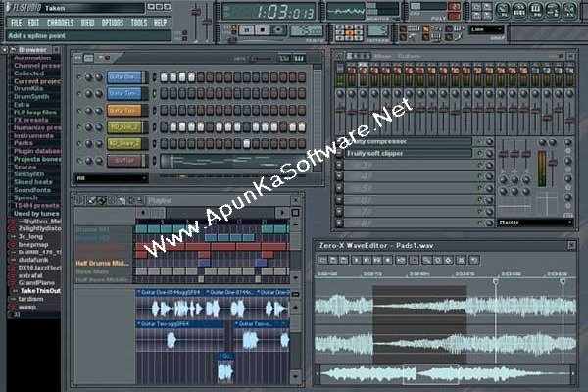Toggle channel select light for Guitar One
The image size is (588, 392).
pos(154,77)
